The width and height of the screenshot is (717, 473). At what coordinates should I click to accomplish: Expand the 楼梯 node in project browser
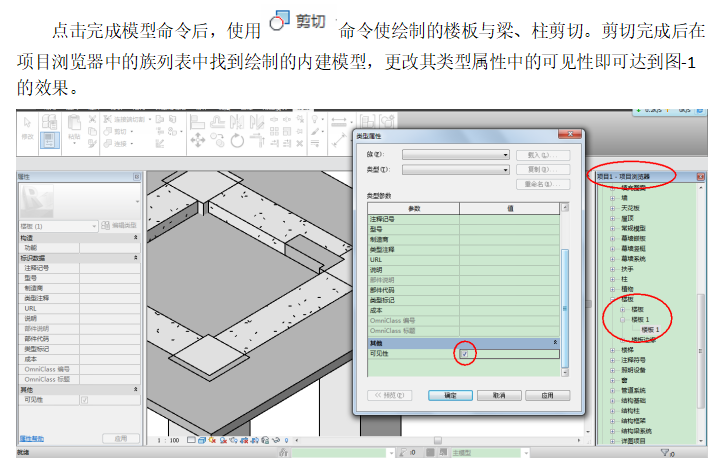pyautogui.click(x=612, y=350)
